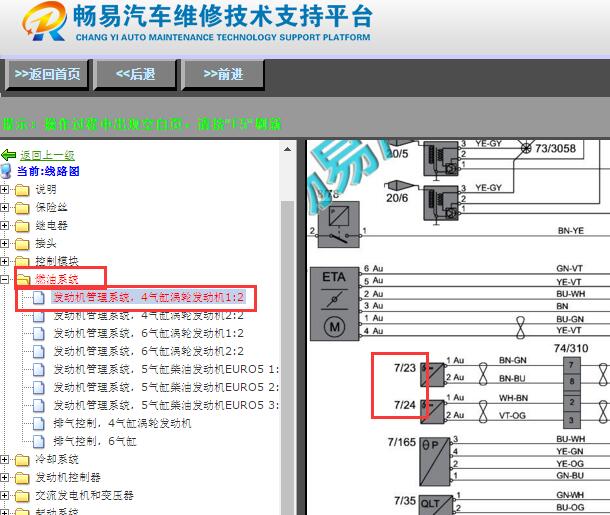610x515 pixels.
Task: Open 5气缸柴油发动机EURO5 3 diagram
Action: click(x=166, y=405)
